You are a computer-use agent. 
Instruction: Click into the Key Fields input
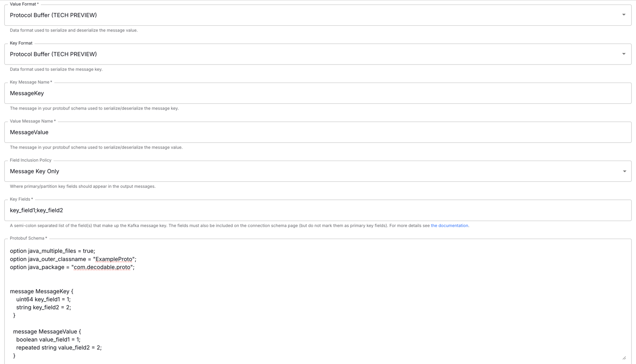pos(318,210)
